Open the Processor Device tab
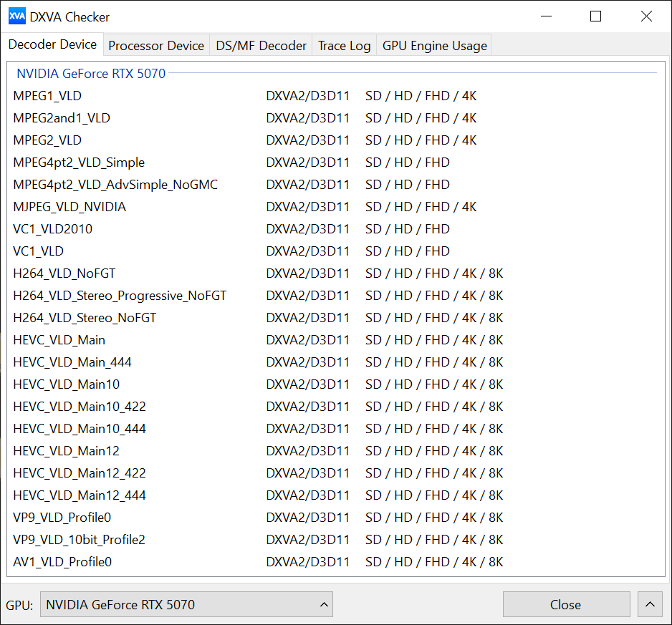Image resolution: width=672 pixels, height=625 pixels. pyautogui.click(x=156, y=45)
